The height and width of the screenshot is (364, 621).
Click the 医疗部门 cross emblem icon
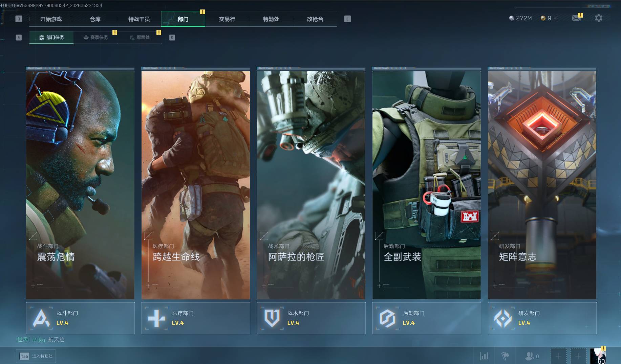pyautogui.click(x=156, y=318)
